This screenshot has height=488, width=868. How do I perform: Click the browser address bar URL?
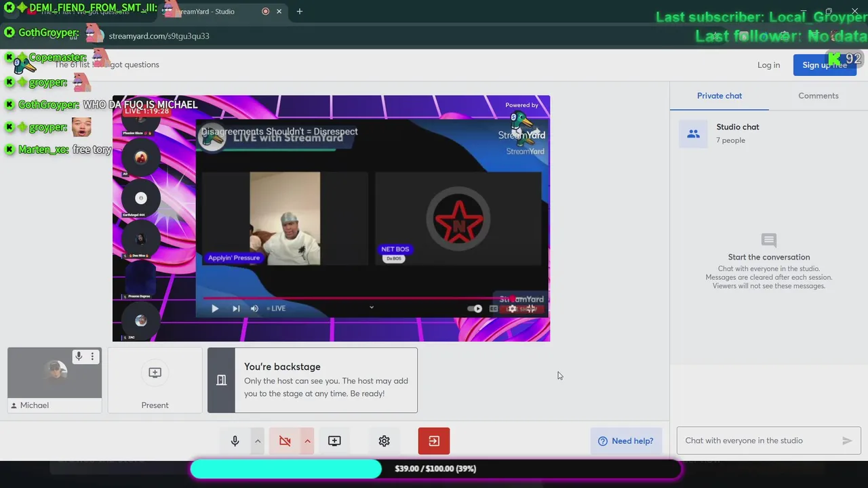coord(159,36)
